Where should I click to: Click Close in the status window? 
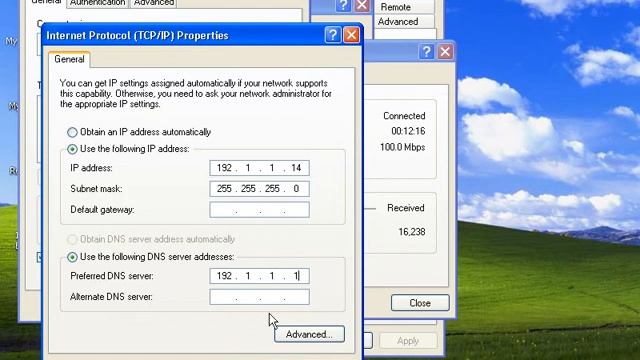click(x=420, y=303)
